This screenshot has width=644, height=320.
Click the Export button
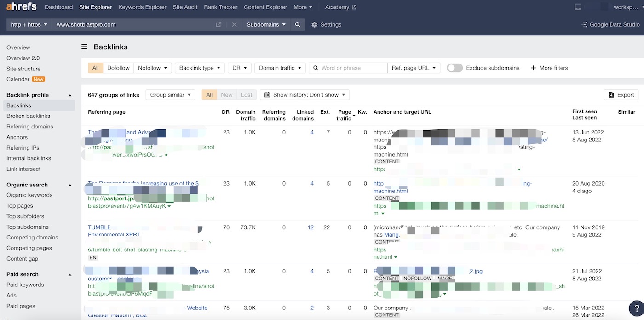click(x=621, y=95)
